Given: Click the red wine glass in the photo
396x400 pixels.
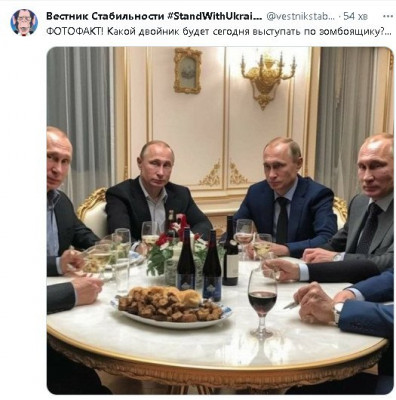Looking at the screenshot, I should tap(262, 303).
